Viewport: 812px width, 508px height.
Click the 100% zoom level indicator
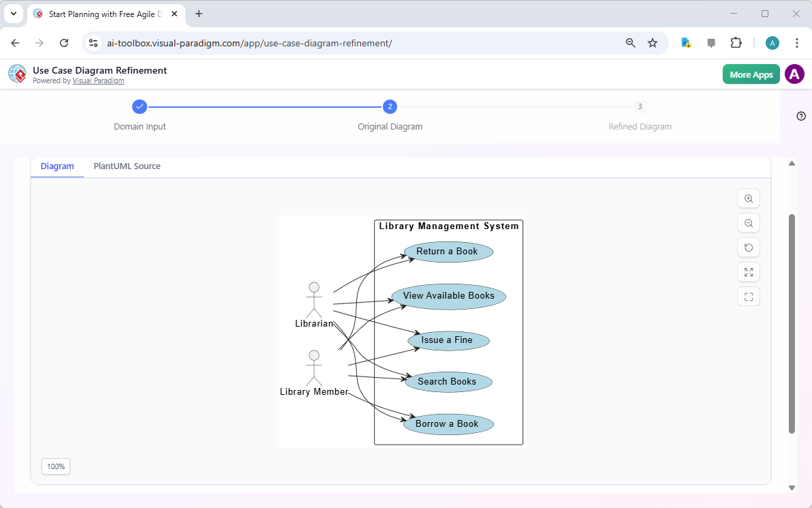[x=55, y=466]
